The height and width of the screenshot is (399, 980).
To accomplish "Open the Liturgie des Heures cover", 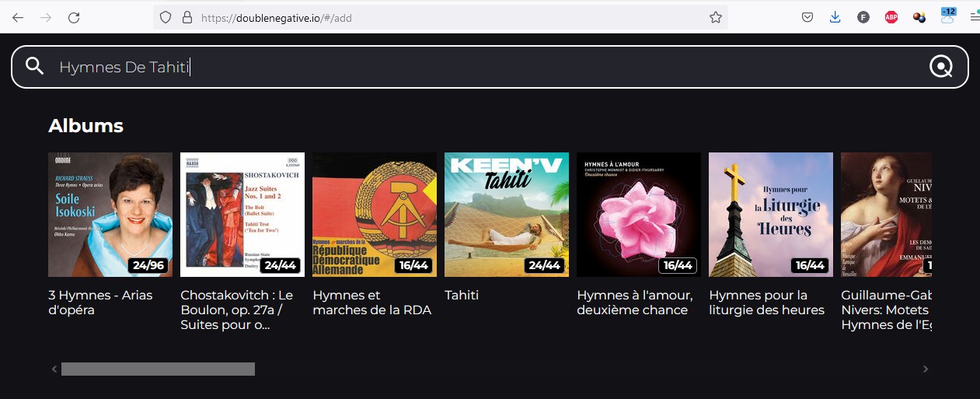I will (x=771, y=215).
